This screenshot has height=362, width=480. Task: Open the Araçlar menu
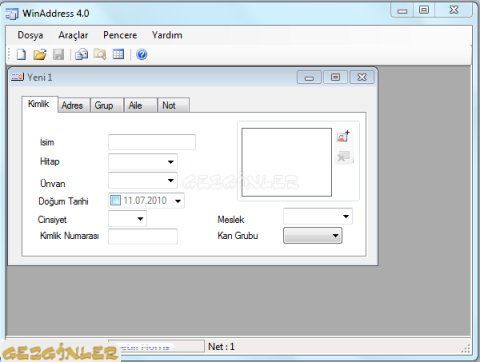[73, 35]
